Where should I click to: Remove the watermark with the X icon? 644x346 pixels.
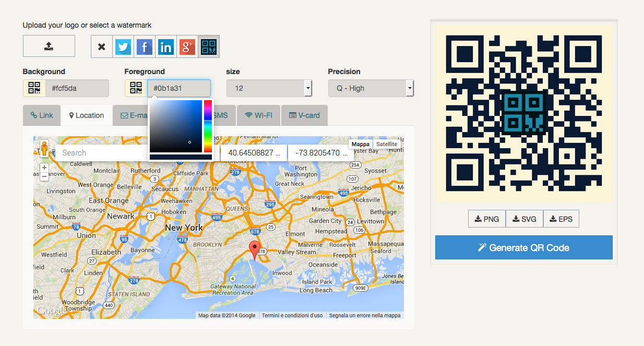point(102,46)
